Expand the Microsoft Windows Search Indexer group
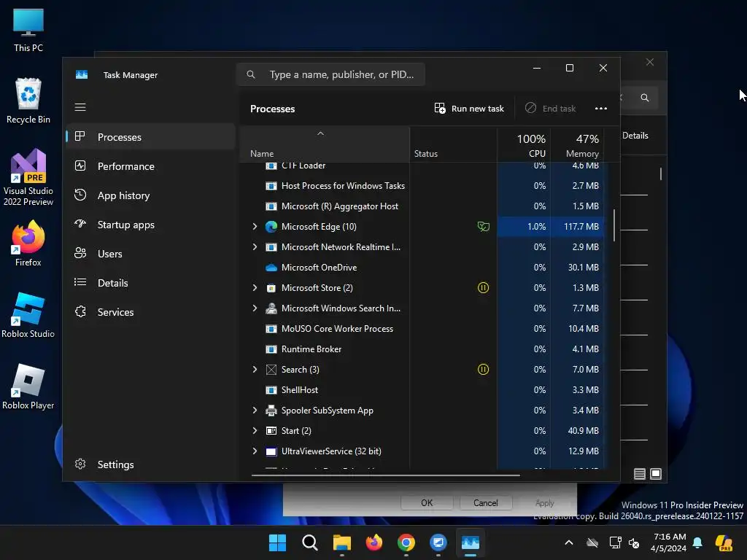Screen dimensions: 747x560 click(x=255, y=308)
